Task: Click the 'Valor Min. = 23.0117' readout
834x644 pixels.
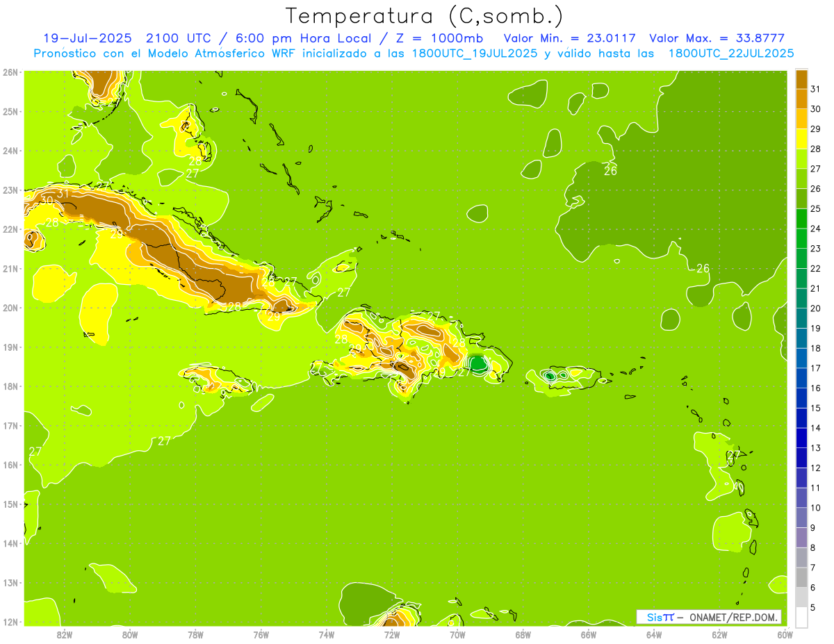Action: pos(571,38)
